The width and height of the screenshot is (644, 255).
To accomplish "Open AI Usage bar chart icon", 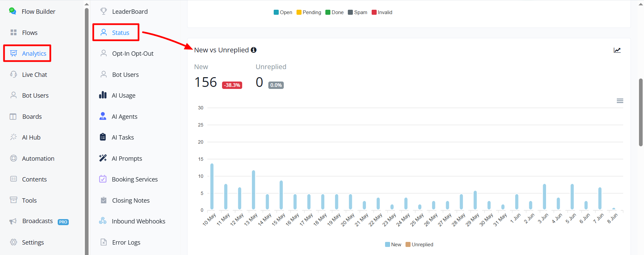I will point(103,95).
